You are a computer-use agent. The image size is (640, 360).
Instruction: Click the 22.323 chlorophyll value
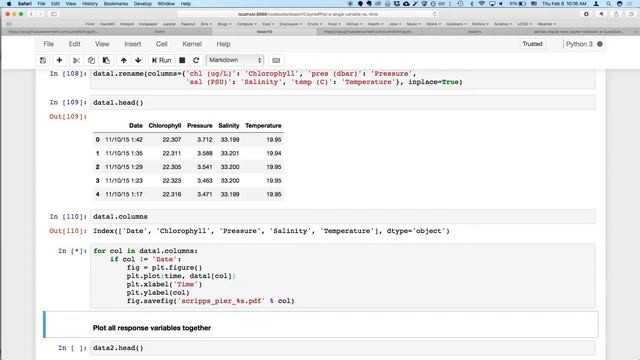(x=171, y=180)
